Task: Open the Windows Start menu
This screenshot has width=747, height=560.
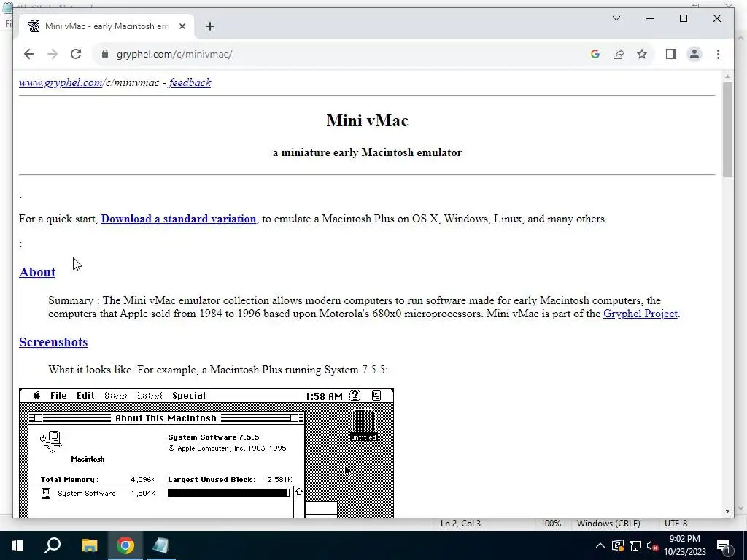Action: pyautogui.click(x=18, y=545)
